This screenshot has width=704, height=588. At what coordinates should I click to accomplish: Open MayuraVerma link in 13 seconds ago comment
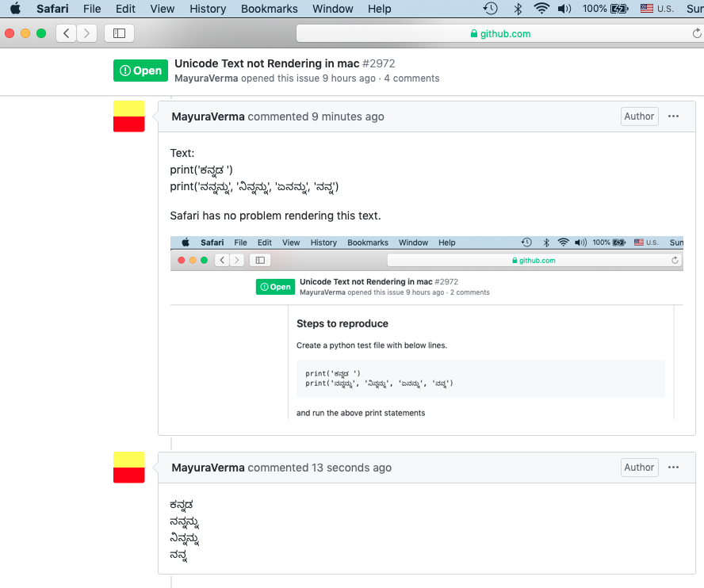(208, 468)
